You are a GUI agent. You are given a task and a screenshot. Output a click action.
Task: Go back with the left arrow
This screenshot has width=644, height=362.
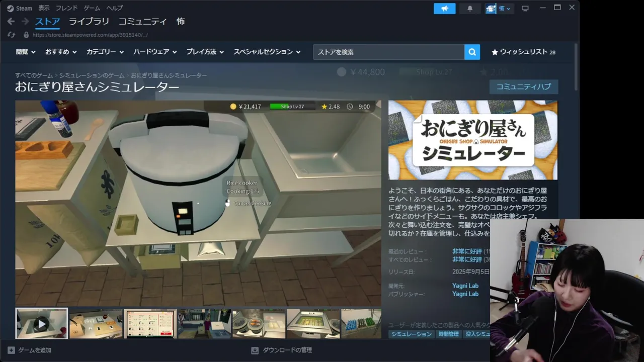tap(11, 22)
